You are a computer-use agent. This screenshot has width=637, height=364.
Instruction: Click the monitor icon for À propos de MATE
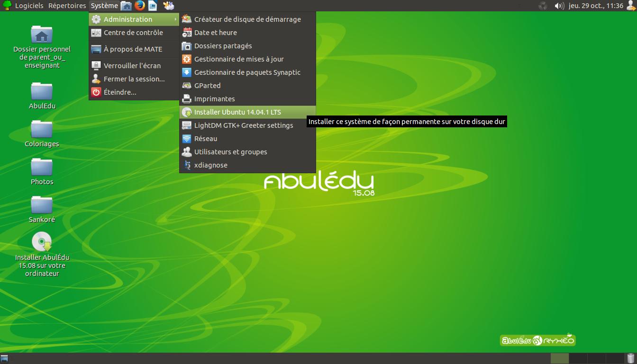(96, 49)
